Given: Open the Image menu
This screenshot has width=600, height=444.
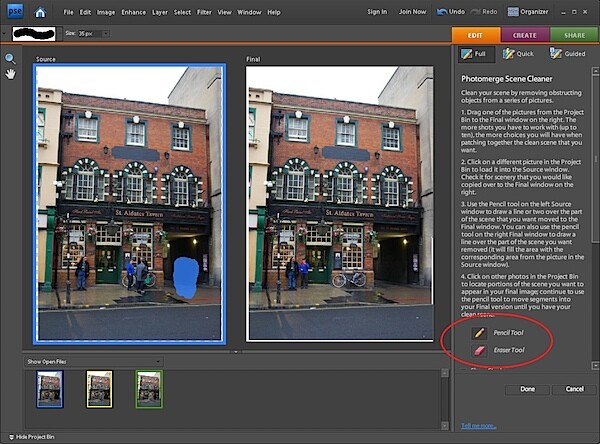Looking at the screenshot, I should [x=106, y=12].
